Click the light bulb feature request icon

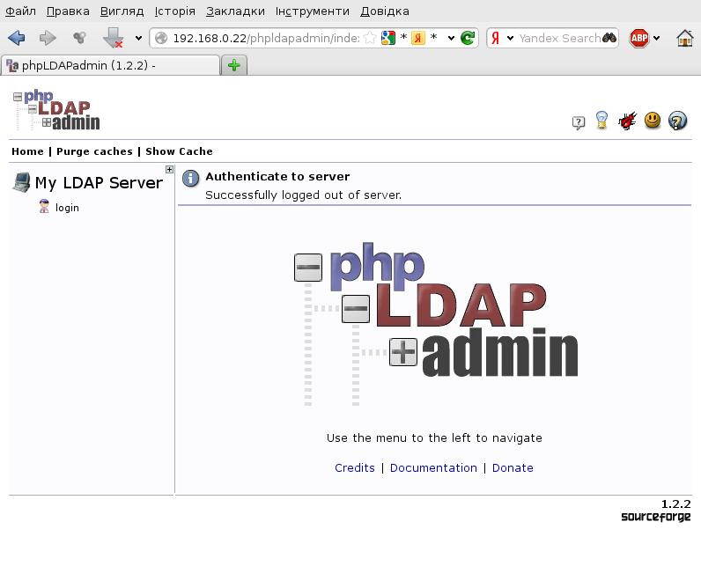[601, 121]
